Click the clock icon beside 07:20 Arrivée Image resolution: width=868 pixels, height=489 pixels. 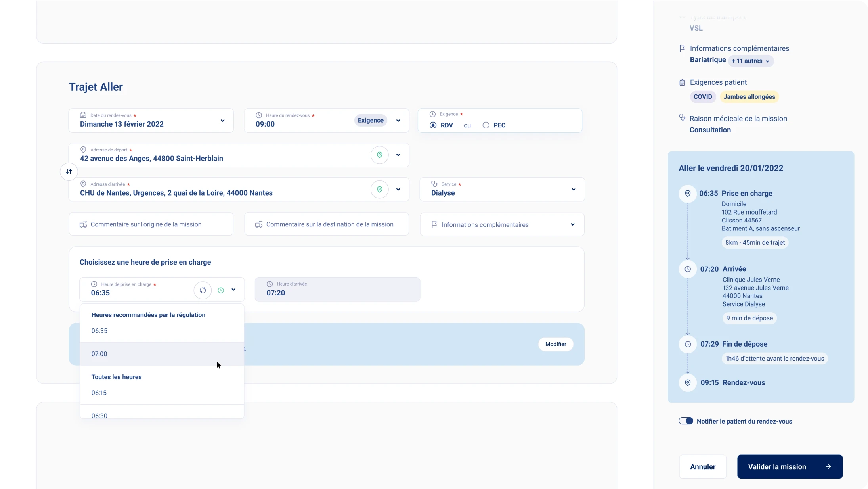[688, 269]
